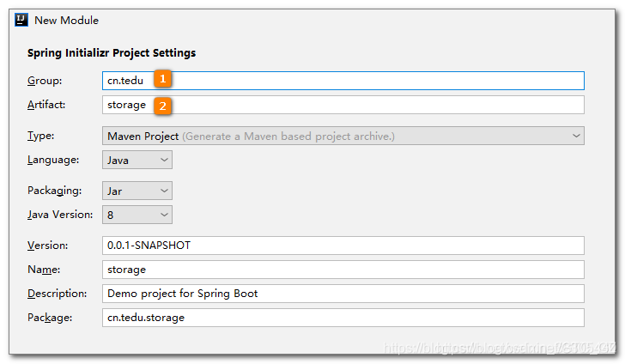The height and width of the screenshot is (364, 625).
Task: Click the blog URL watermark link
Action: [x=500, y=348]
